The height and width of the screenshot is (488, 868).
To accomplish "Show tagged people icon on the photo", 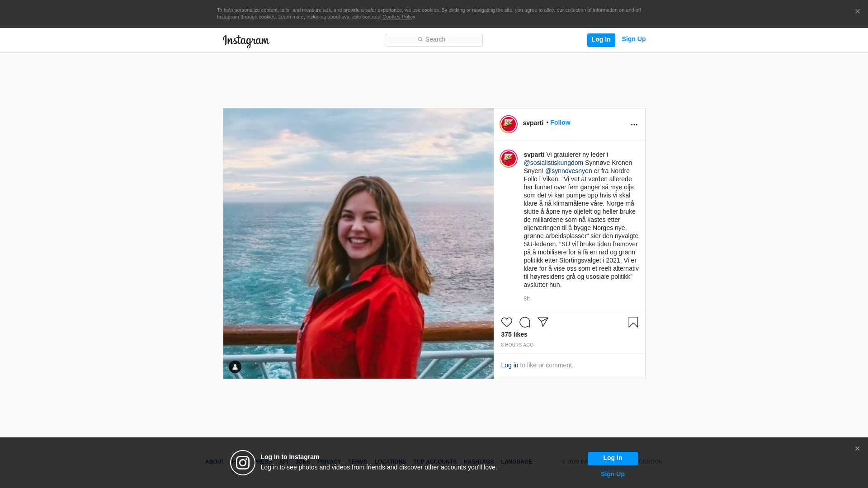I will 235,367.
